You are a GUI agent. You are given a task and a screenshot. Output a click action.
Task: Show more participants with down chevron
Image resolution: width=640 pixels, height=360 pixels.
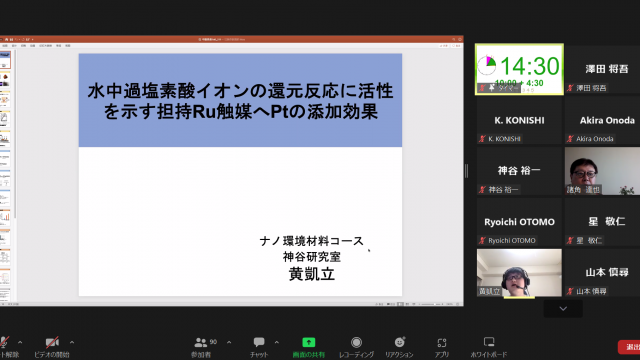point(563,309)
